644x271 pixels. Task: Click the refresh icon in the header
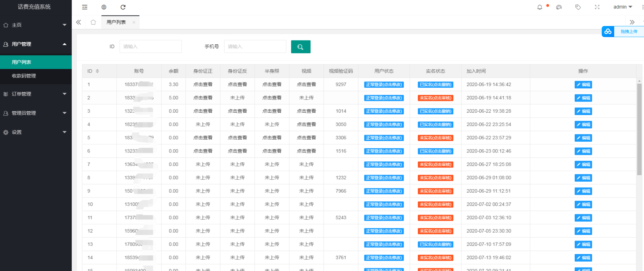coord(123,7)
